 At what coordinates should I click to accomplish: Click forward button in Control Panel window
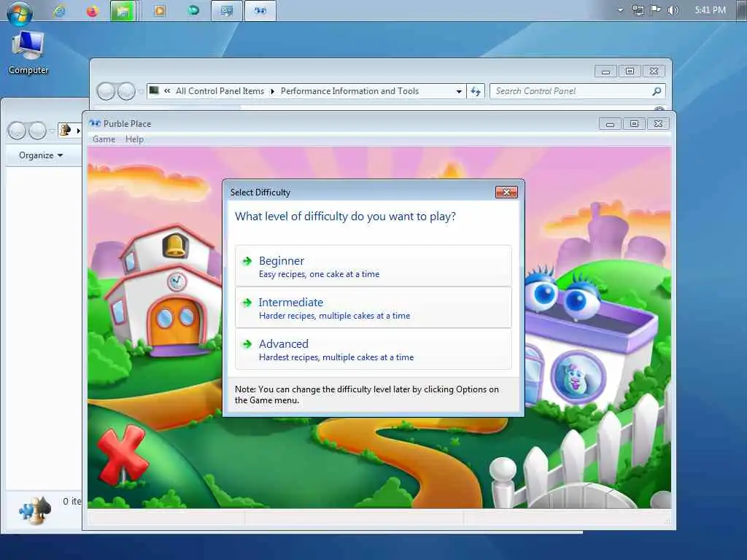126,91
